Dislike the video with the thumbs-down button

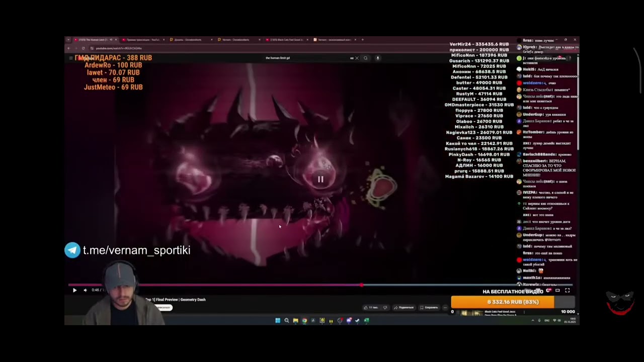[x=385, y=307]
